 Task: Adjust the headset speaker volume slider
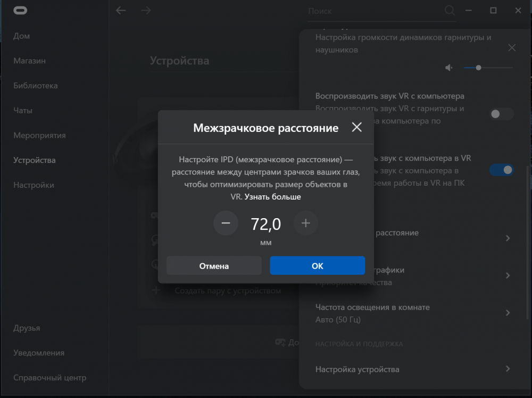(478, 68)
